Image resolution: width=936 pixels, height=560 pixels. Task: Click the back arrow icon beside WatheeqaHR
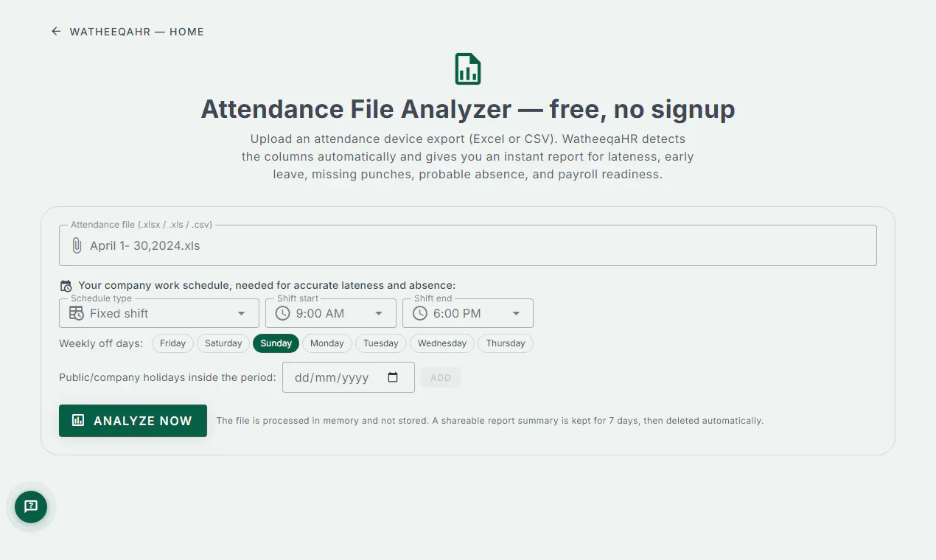tap(56, 32)
